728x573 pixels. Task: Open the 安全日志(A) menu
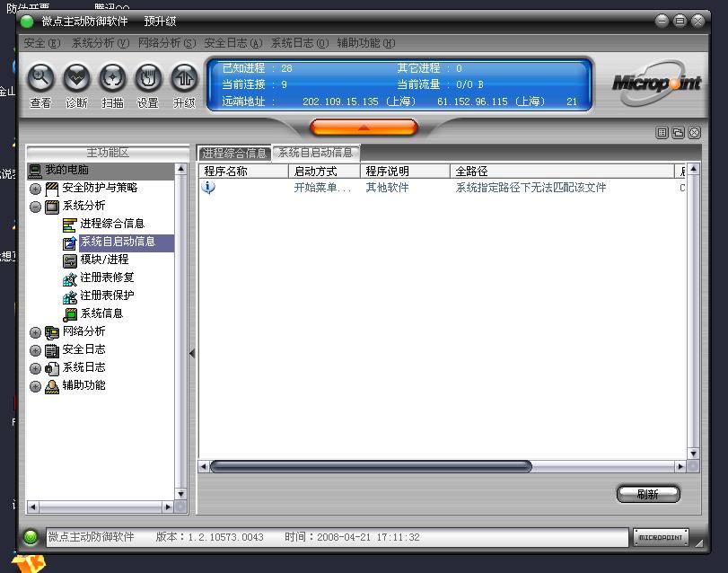click(233, 43)
